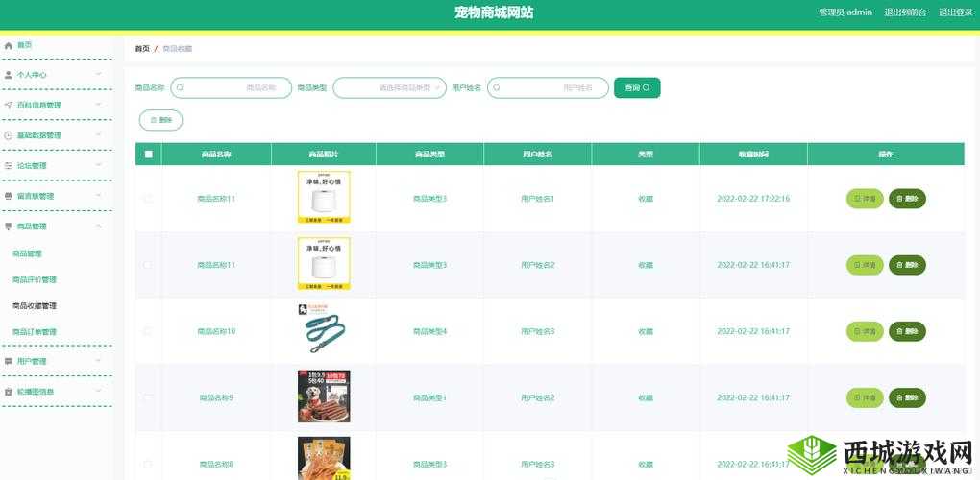Collapse 商品管理 group using its chevron
This screenshot has width=980, height=480.
pyautogui.click(x=98, y=226)
